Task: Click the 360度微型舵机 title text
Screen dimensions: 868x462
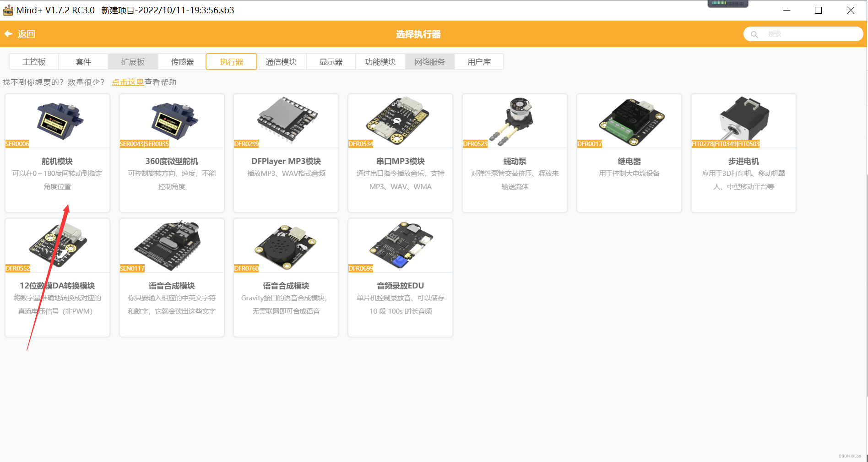Action: 172,161
